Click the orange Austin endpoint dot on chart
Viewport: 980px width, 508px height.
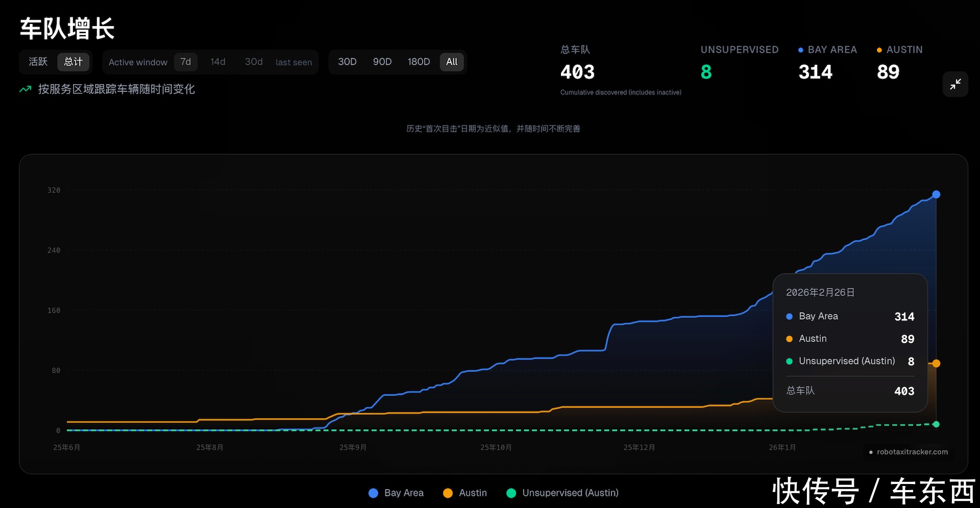(936, 364)
